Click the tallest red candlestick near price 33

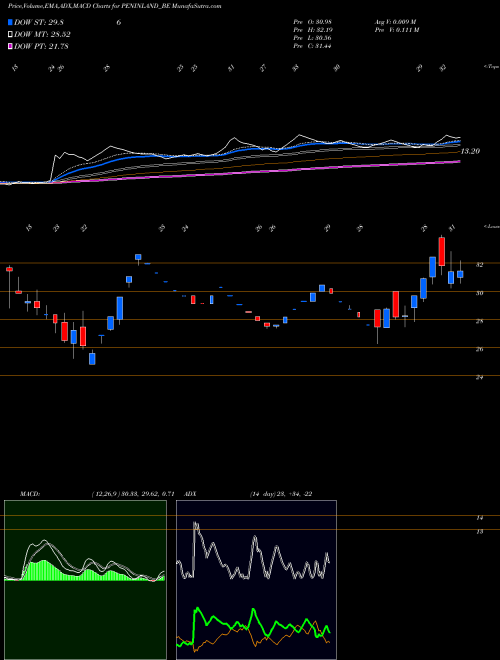tap(441, 251)
